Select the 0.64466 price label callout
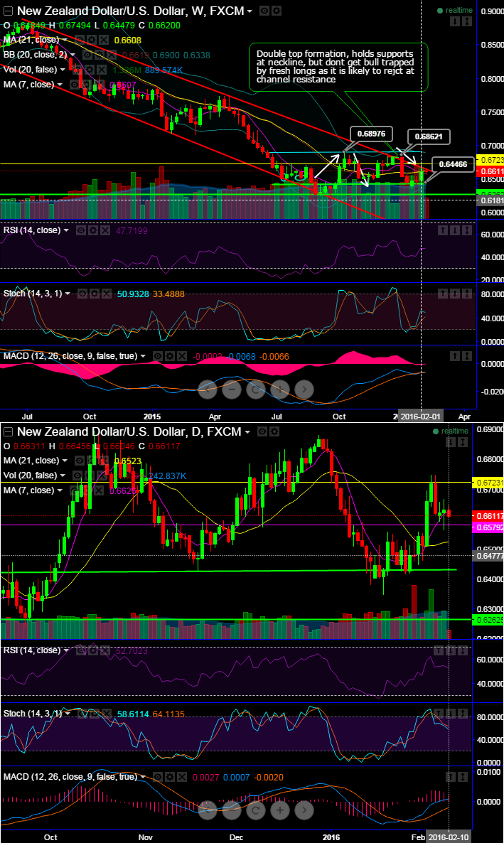Viewport: 504px width, 843px height. 453,164
